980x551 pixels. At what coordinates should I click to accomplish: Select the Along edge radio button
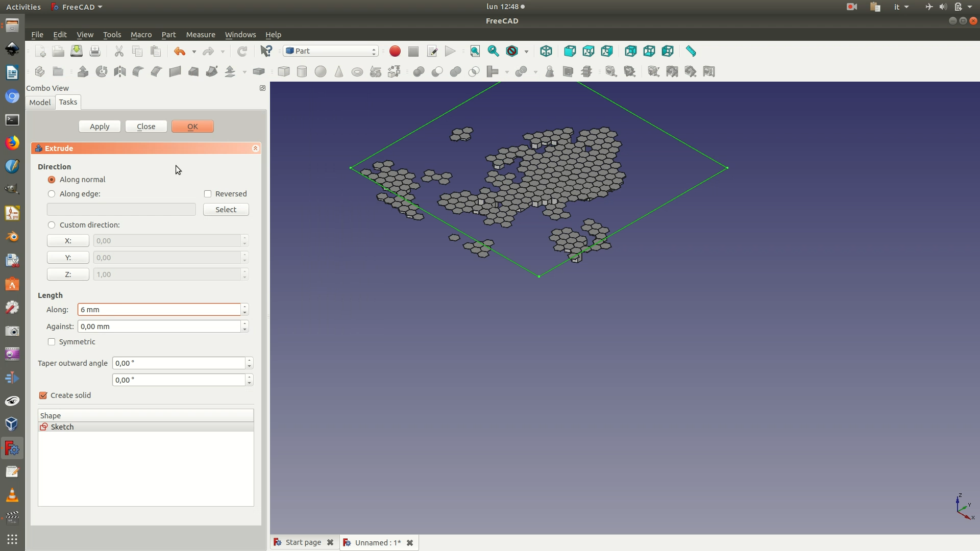52,194
